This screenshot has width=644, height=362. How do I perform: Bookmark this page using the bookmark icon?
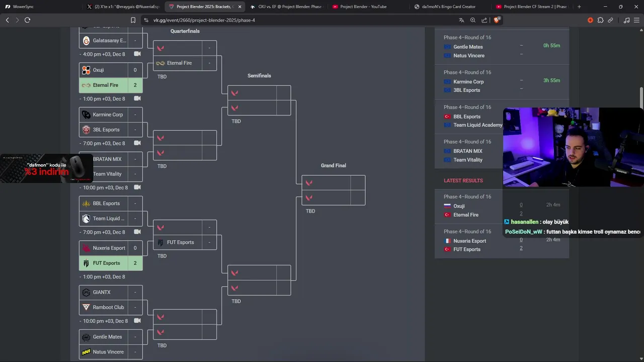(x=133, y=20)
